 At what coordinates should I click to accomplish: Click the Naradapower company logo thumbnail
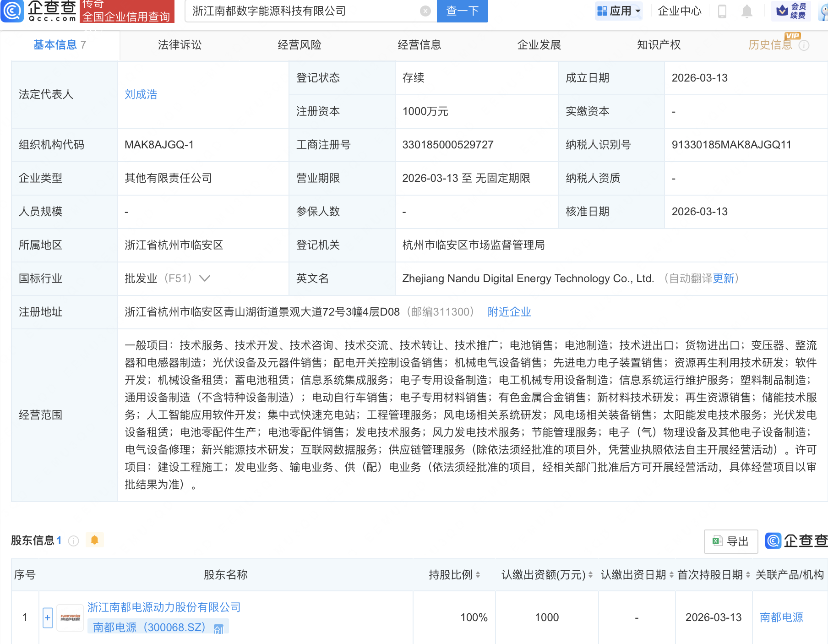click(70, 617)
